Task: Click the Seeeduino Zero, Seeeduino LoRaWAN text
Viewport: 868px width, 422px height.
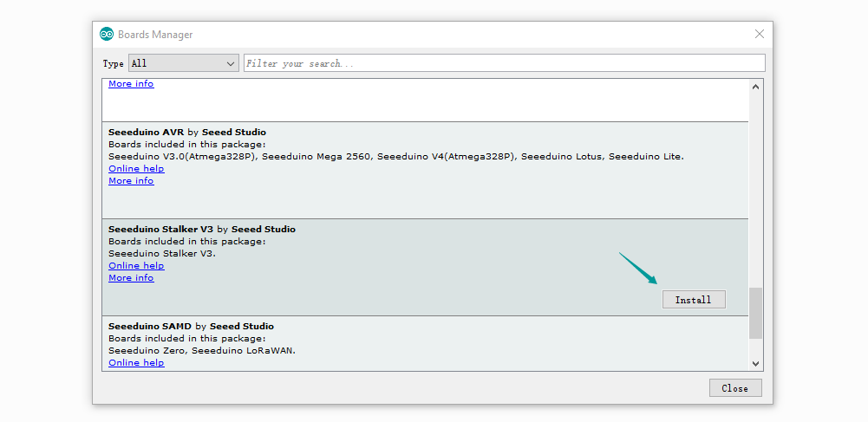Action: point(202,351)
